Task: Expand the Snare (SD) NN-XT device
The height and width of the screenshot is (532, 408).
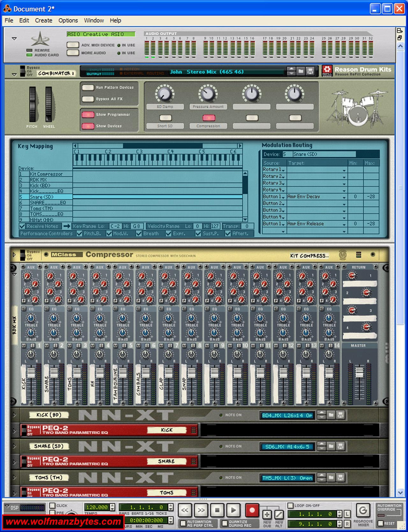Action: pyautogui.click(x=14, y=446)
